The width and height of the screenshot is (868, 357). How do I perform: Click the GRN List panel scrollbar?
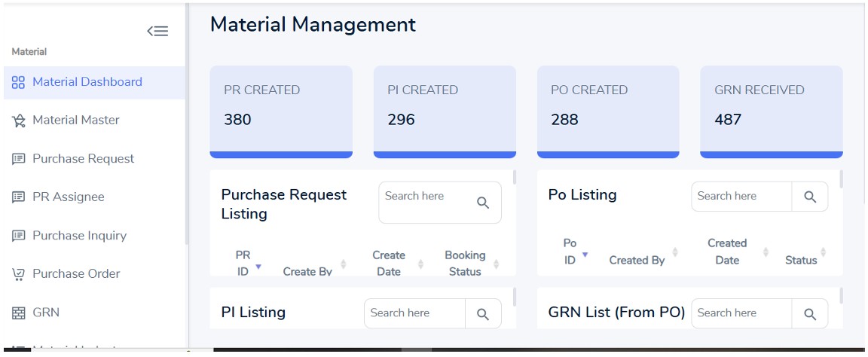pos(842,296)
